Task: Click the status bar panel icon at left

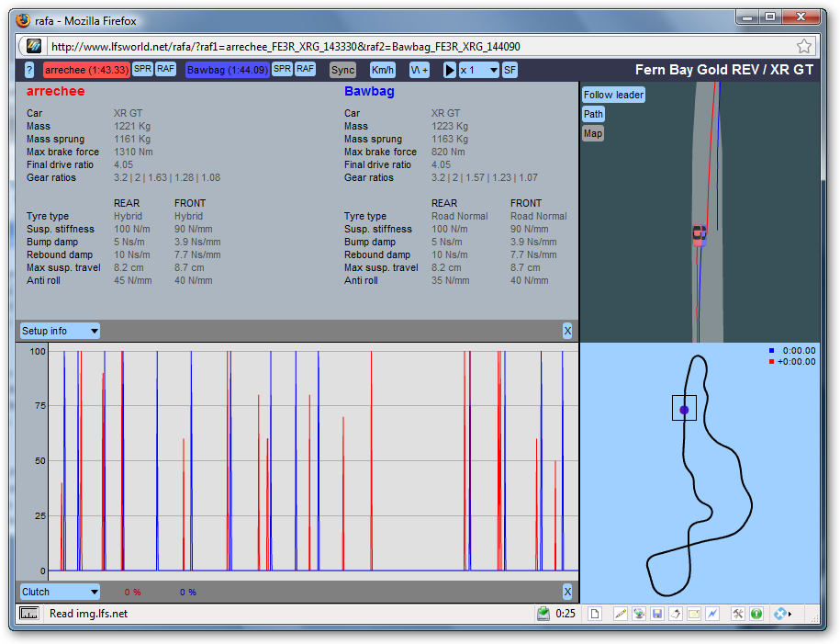Action: click(29, 614)
